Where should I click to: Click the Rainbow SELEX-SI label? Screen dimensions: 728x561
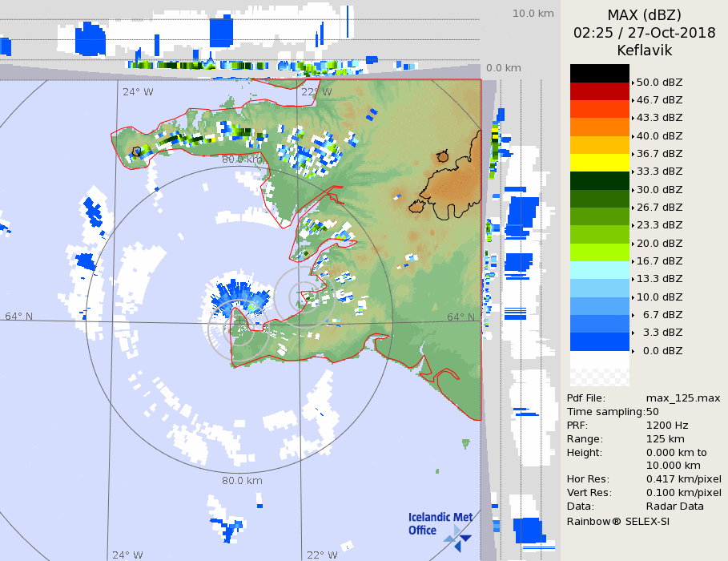tap(617, 521)
